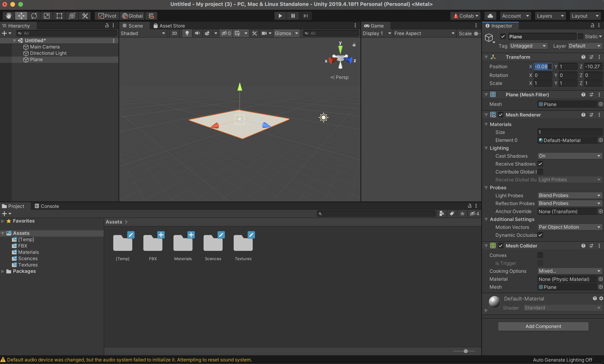This screenshot has width=604, height=364.
Task: Click the Add Component button
Action: (x=543, y=326)
